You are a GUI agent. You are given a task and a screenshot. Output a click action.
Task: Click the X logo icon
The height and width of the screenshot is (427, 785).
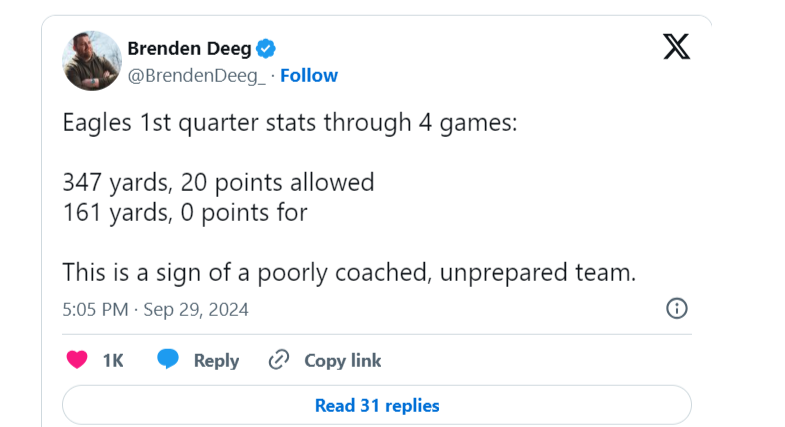pyautogui.click(x=677, y=46)
